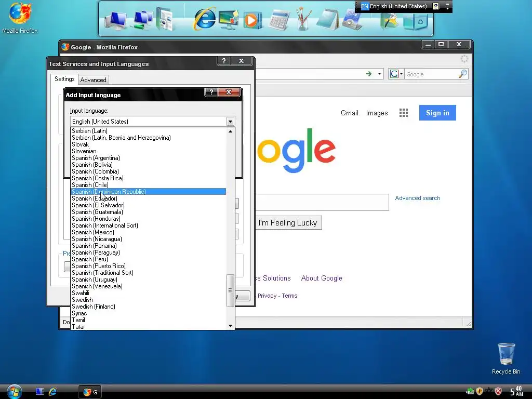This screenshot has height=399, width=532.
Task: Open the Recycle Bin icon in the dock
Action: [416, 21]
